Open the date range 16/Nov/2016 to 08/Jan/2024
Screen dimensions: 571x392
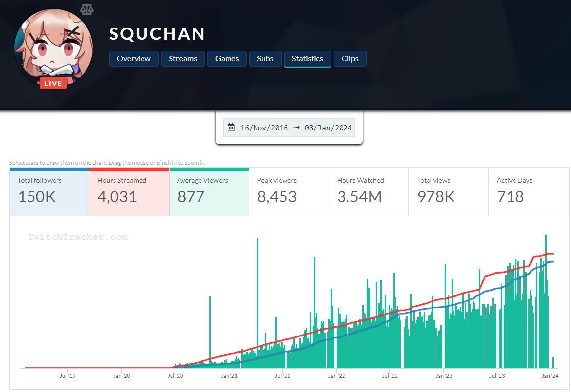(289, 128)
